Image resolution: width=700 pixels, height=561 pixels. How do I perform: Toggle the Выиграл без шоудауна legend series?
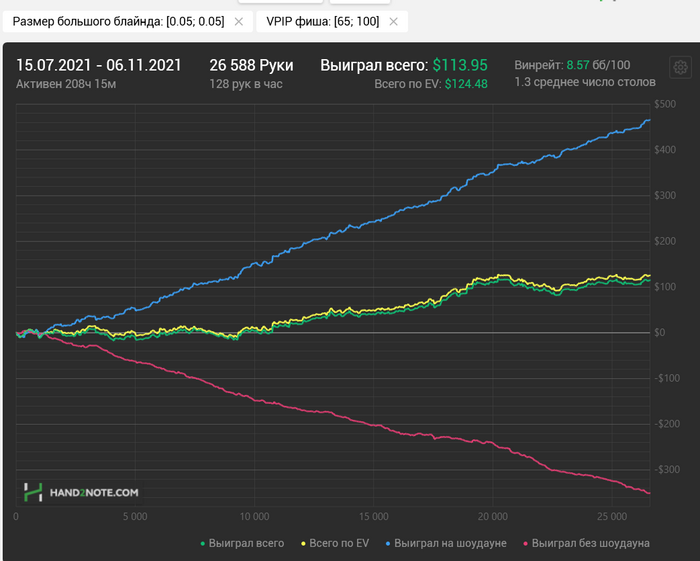[586, 543]
